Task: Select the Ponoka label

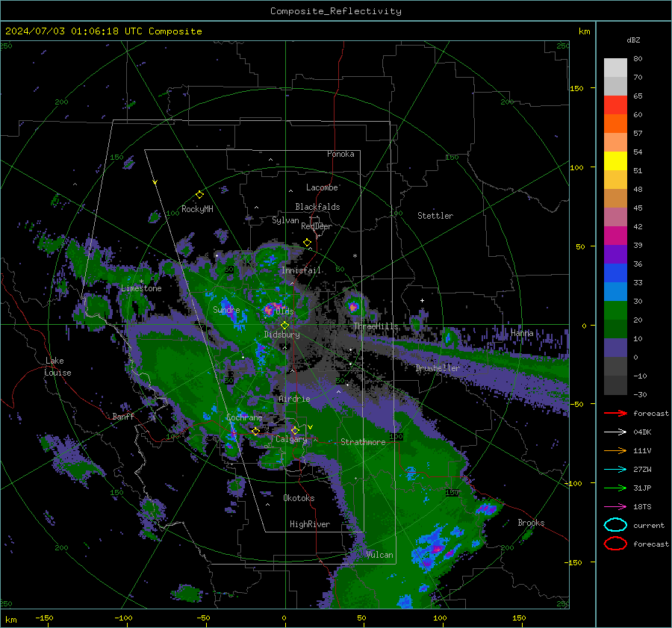Action: [x=340, y=154]
